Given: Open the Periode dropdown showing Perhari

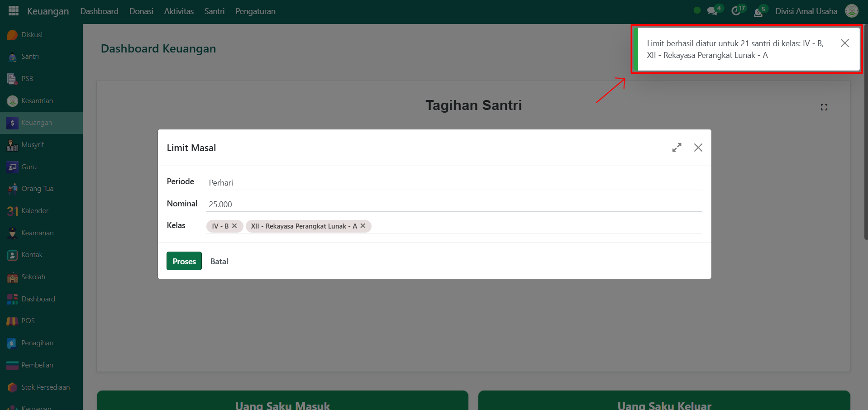Looking at the screenshot, I should point(454,182).
